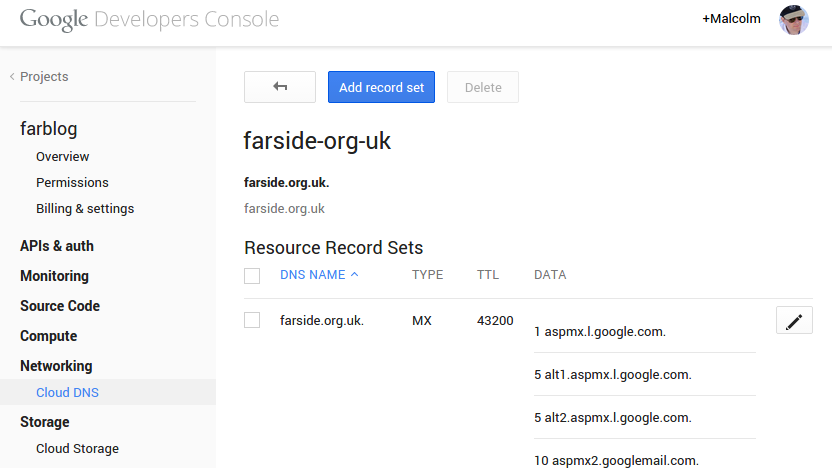The width and height of the screenshot is (832, 468).
Task: Open Malcolm's profile avatar
Action: [x=793, y=20]
